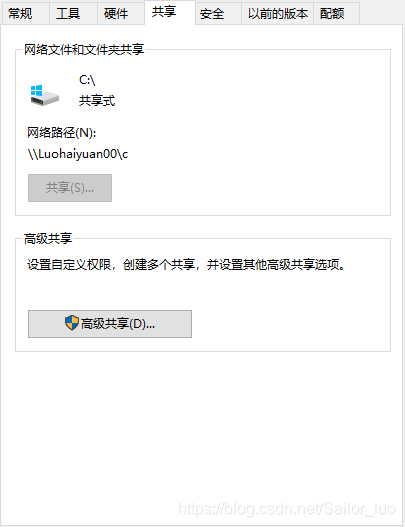Open the 以前的版本 tab
This screenshot has height=527, width=405.
pyautogui.click(x=278, y=14)
